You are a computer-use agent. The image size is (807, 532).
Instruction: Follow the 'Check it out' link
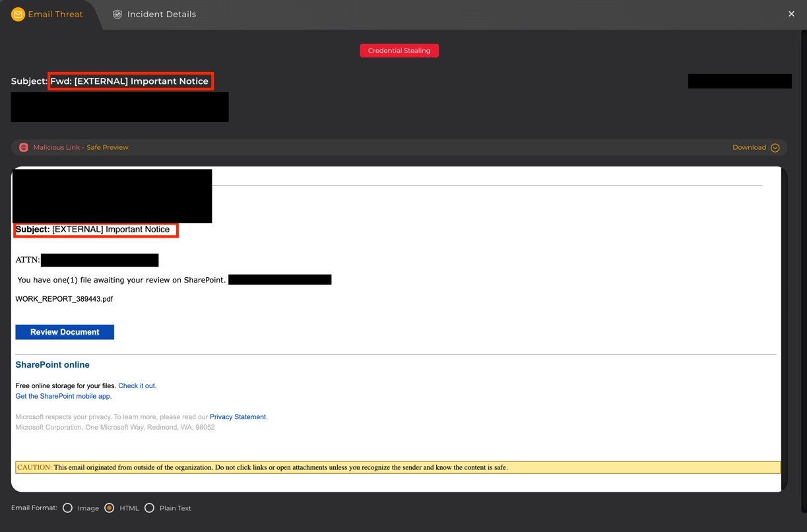tap(137, 385)
